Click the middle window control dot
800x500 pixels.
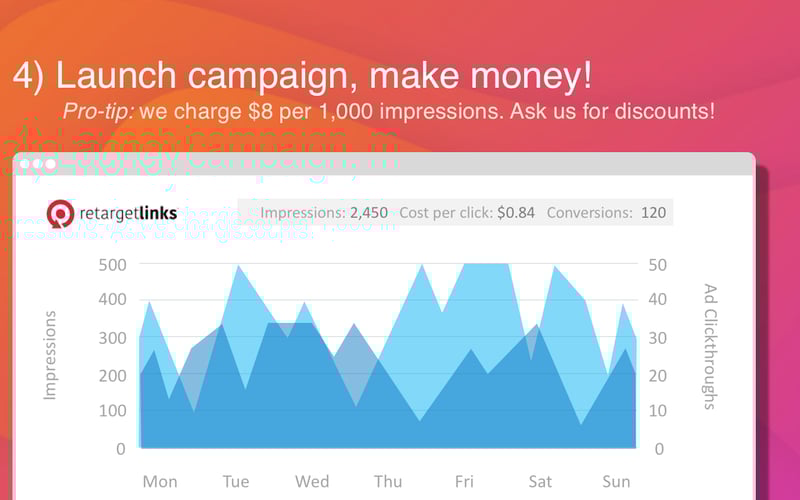pos(38,164)
